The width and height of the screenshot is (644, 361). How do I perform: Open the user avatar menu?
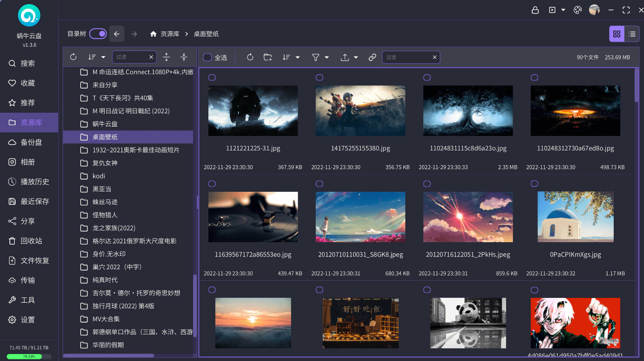coord(594,10)
